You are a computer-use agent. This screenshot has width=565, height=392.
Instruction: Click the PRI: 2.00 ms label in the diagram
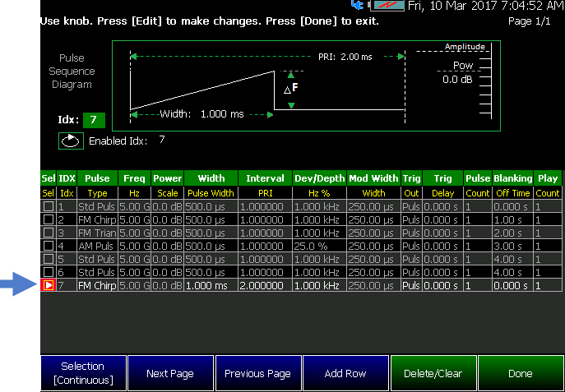[345, 57]
